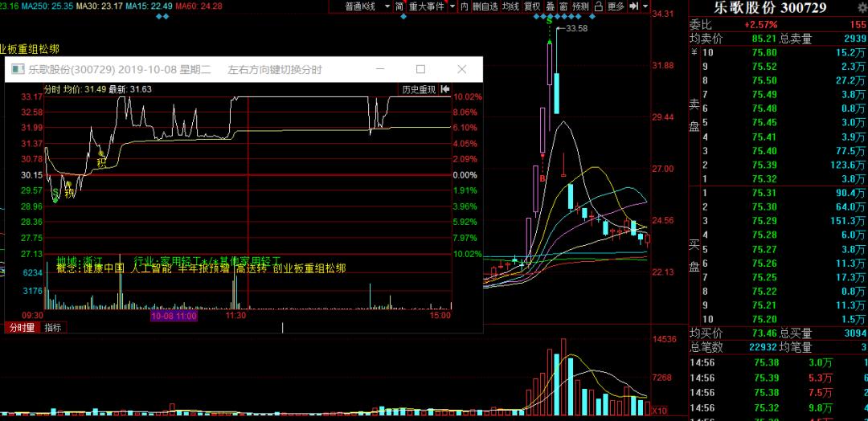Image resolution: width=868 pixels, height=421 pixels.
Task: Click the 地域:浙江 region label
Action: tap(80, 260)
